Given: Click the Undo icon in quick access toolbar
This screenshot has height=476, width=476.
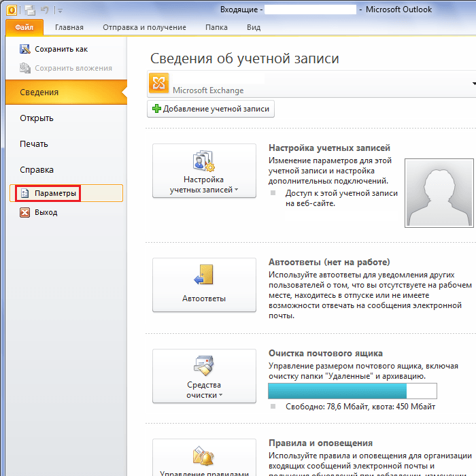Looking at the screenshot, I should tap(45, 10).
